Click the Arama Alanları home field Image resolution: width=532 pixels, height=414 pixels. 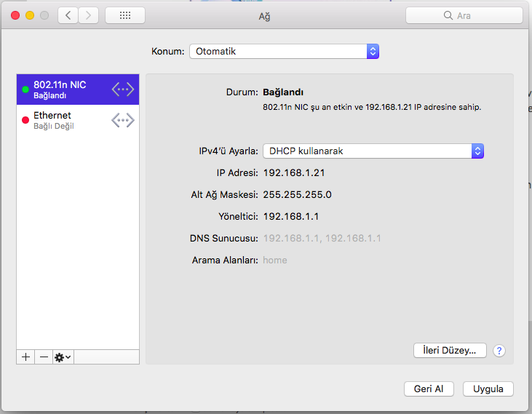click(x=275, y=260)
